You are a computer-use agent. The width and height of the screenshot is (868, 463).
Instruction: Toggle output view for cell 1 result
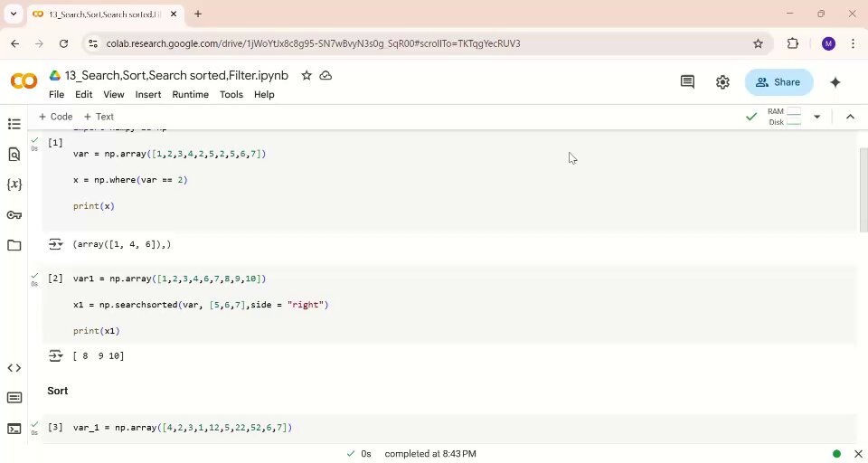pyautogui.click(x=55, y=243)
